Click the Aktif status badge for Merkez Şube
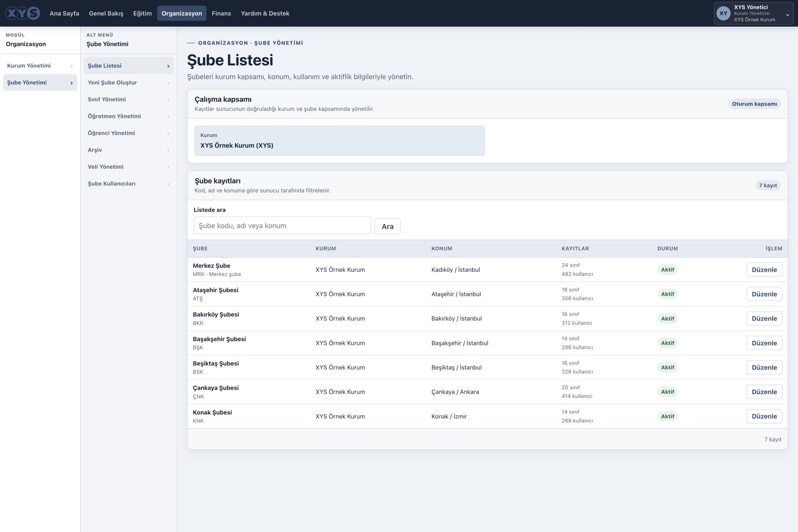 click(x=668, y=270)
